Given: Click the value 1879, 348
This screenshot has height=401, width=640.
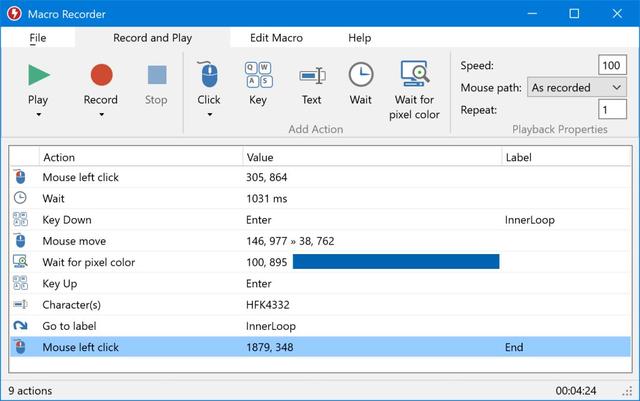Looking at the screenshot, I should coord(269,347).
